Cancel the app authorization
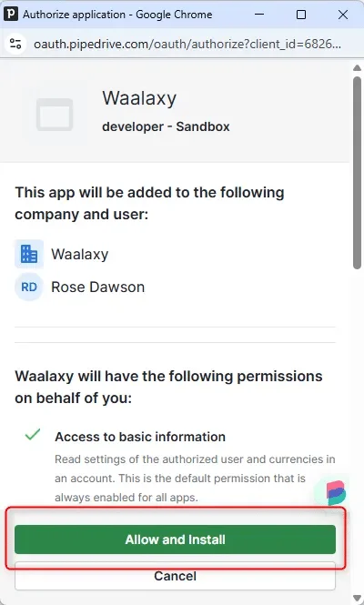The height and width of the screenshot is (605, 364). tap(175, 576)
